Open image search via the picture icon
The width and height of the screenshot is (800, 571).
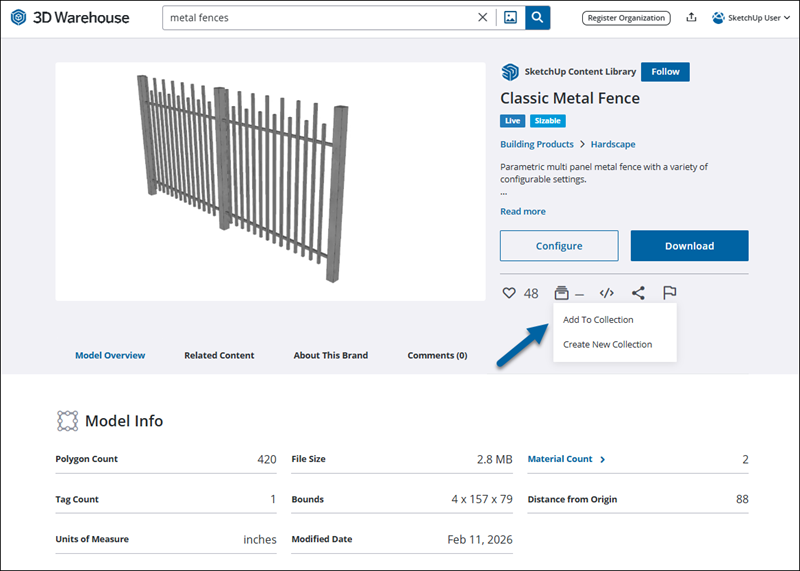510,17
